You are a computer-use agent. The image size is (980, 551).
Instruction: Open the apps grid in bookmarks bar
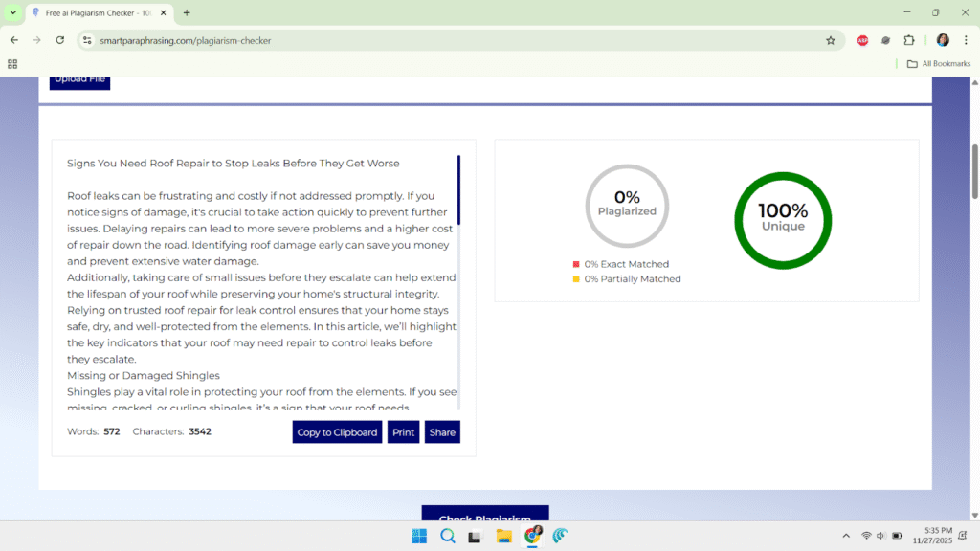(x=12, y=64)
